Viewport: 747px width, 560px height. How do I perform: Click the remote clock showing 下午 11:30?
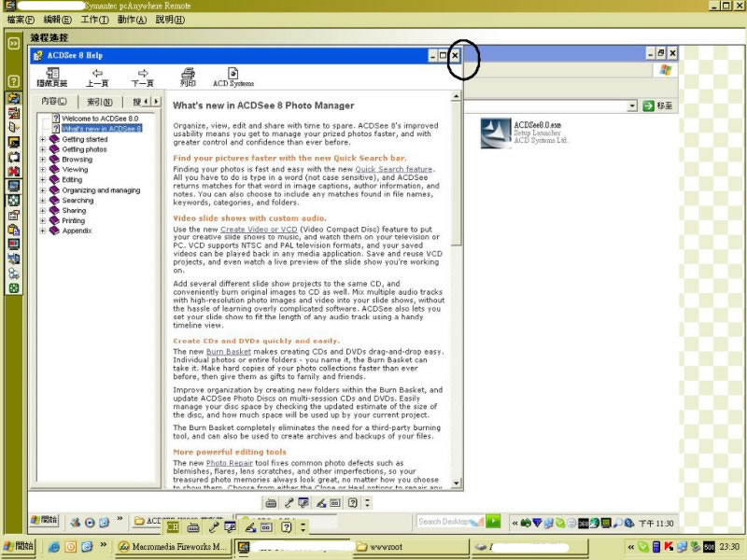click(x=656, y=524)
